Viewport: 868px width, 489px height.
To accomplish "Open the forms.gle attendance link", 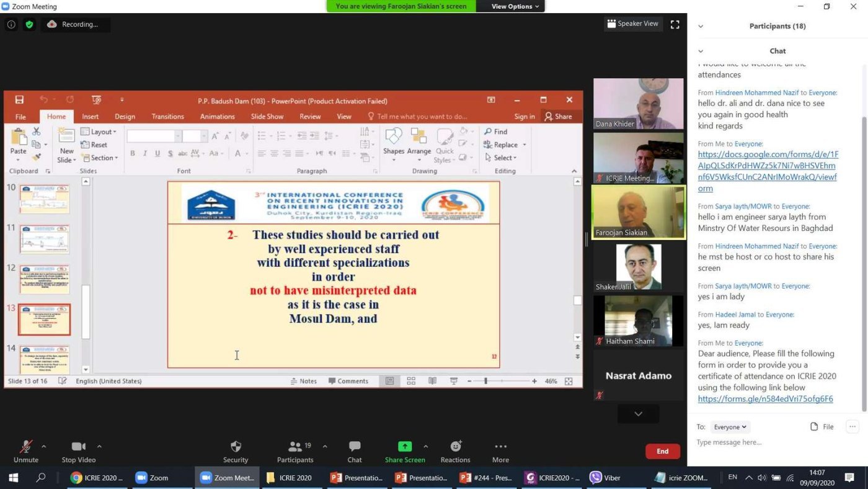I will coord(765,399).
